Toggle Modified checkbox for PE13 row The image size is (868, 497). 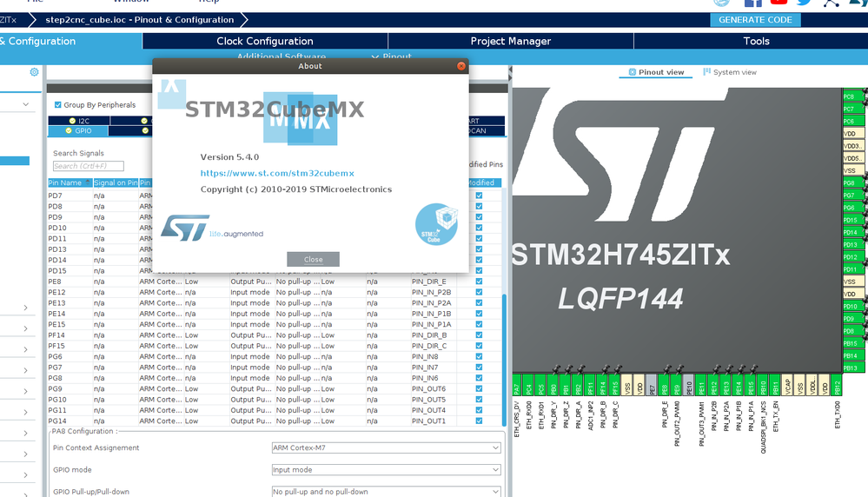click(x=479, y=302)
